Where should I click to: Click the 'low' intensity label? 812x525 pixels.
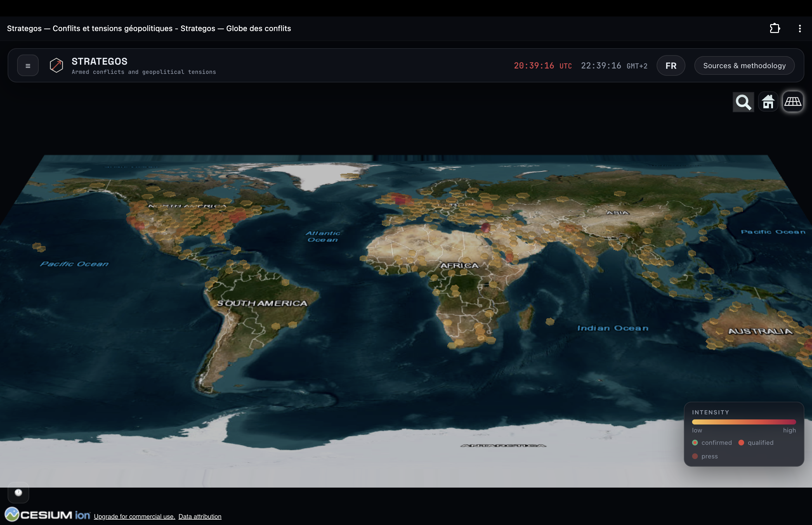697,430
